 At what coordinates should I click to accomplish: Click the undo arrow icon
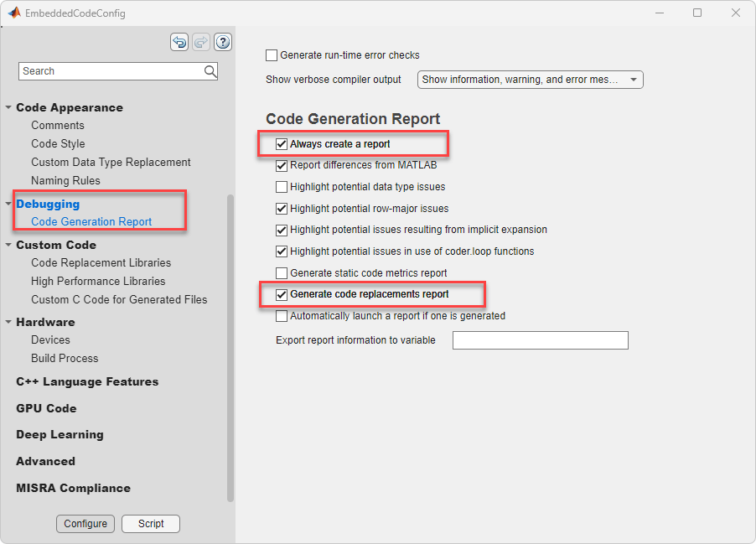179,42
